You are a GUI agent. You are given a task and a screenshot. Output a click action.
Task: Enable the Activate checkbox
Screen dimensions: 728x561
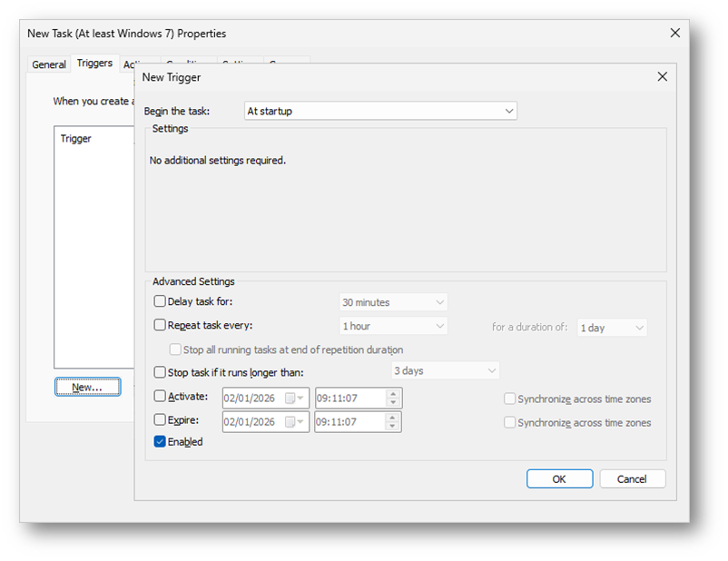pos(161,397)
